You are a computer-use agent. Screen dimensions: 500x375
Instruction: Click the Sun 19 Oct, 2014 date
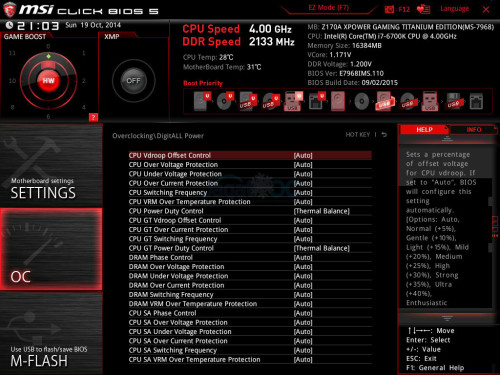click(93, 25)
